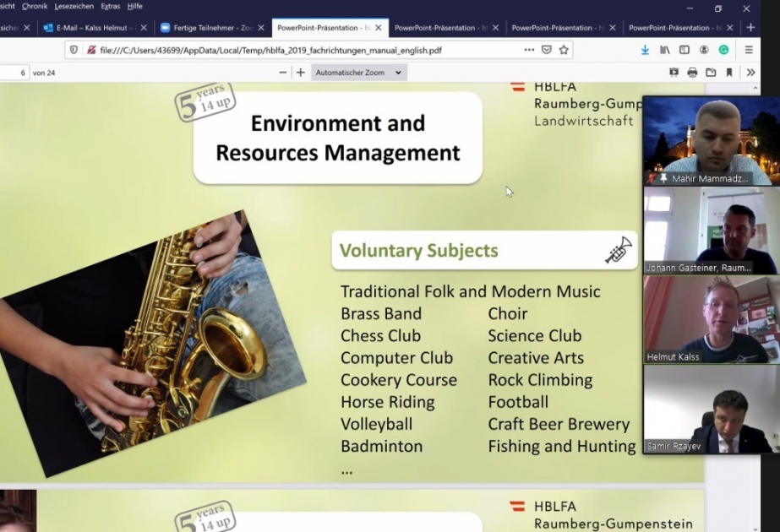Image resolution: width=780 pixels, height=532 pixels.
Task: Switch to the E-Mail – Kalss Helmut tab
Action: 95,28
